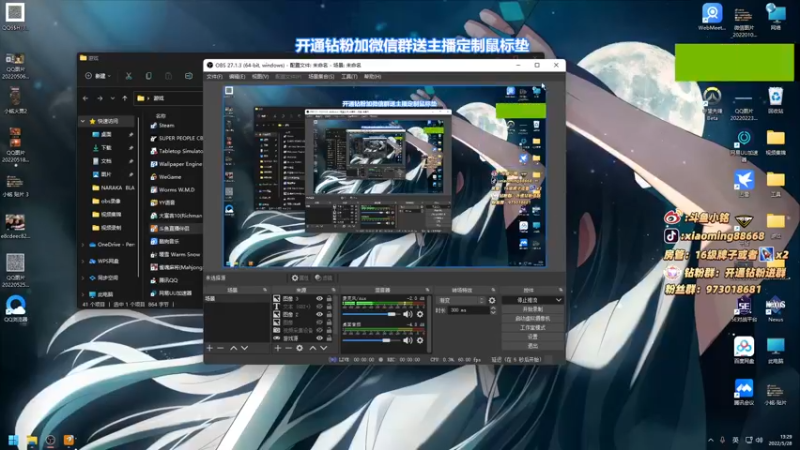Expand the 此电脑 tree node
800x450 pixels.
click(83, 294)
